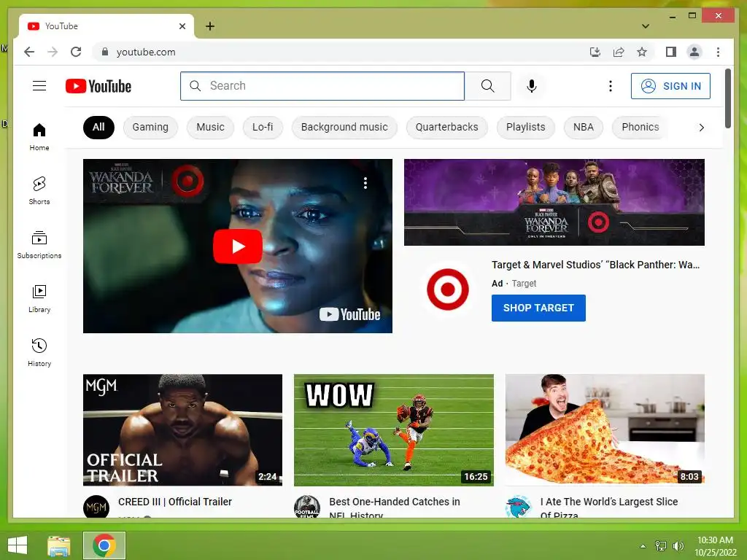Image resolution: width=747 pixels, height=560 pixels.
Task: Click the MrBeast channel avatar
Action: coord(519,506)
